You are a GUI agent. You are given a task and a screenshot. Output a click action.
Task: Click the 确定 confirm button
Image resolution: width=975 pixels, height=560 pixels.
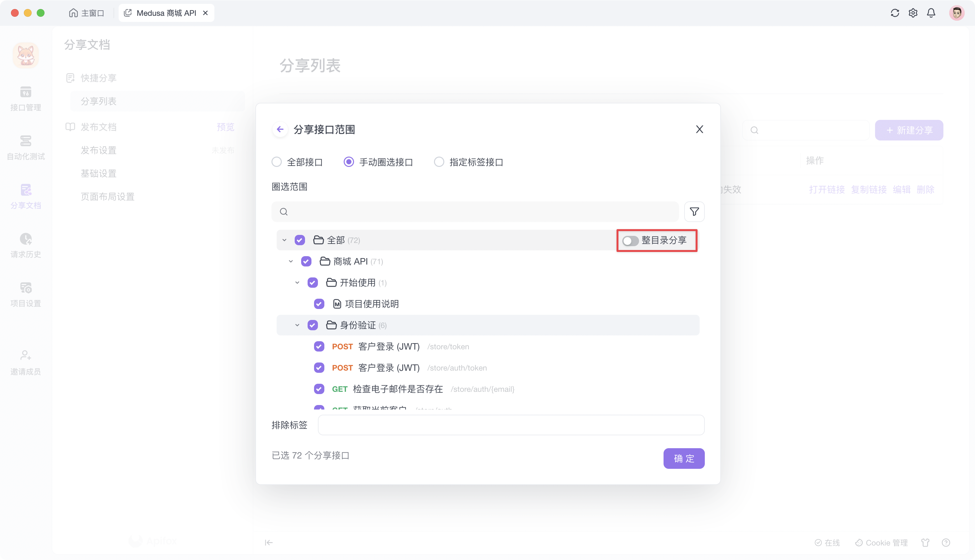tap(684, 458)
